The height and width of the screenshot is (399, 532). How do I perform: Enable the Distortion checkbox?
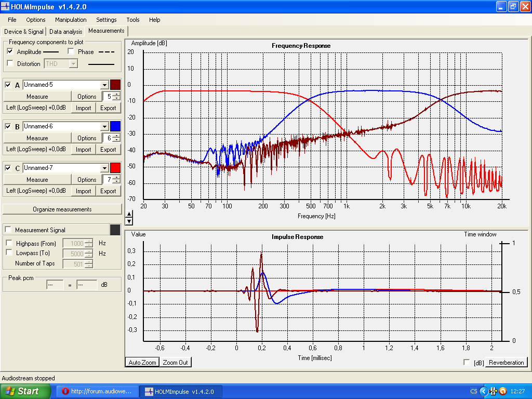point(10,63)
